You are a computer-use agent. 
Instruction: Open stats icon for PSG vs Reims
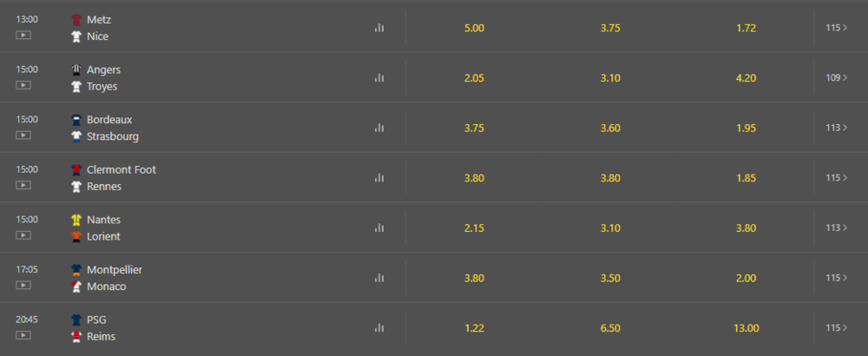click(379, 327)
